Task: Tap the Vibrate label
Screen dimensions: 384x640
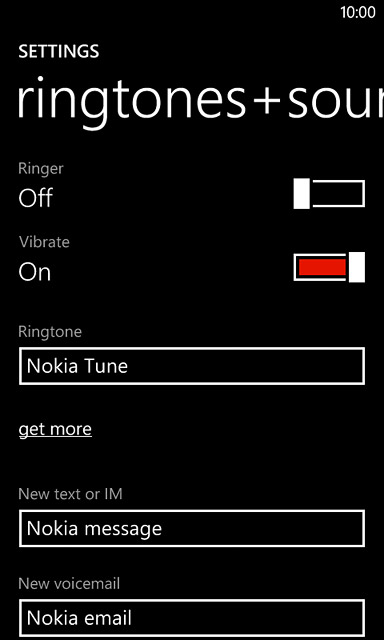Action: click(x=44, y=242)
